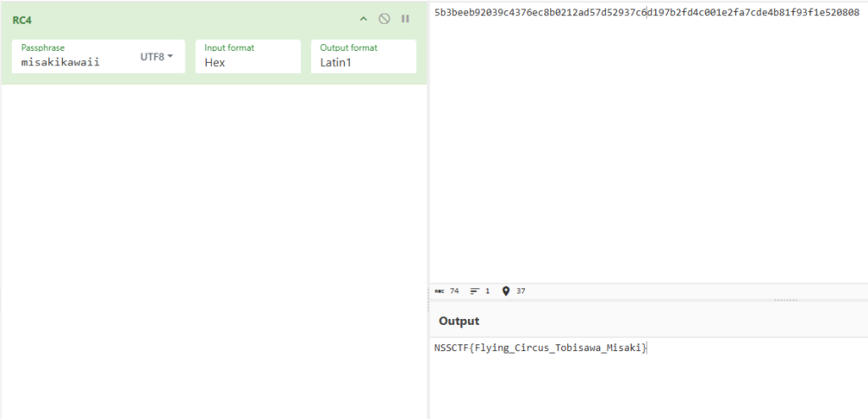Click the input length value 74
Image resolution: width=868 pixels, height=419 pixels.
click(x=454, y=291)
